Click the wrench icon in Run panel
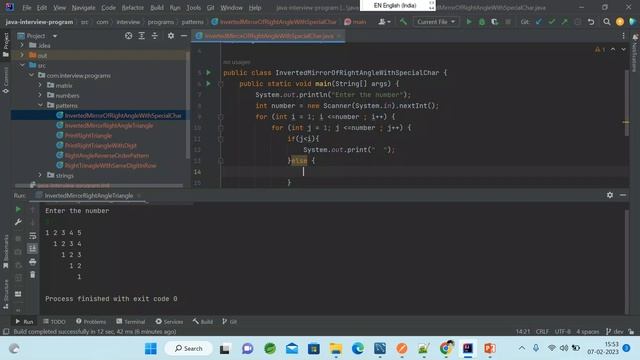The width and height of the screenshot is (640, 360). pos(18,222)
